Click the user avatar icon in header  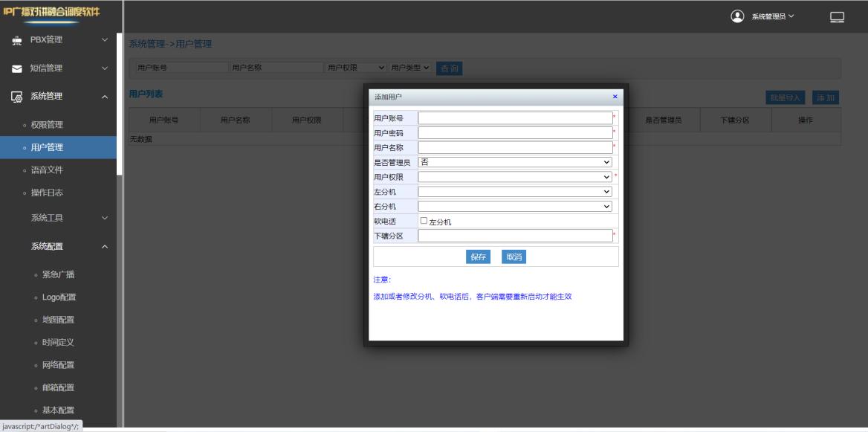pos(737,16)
